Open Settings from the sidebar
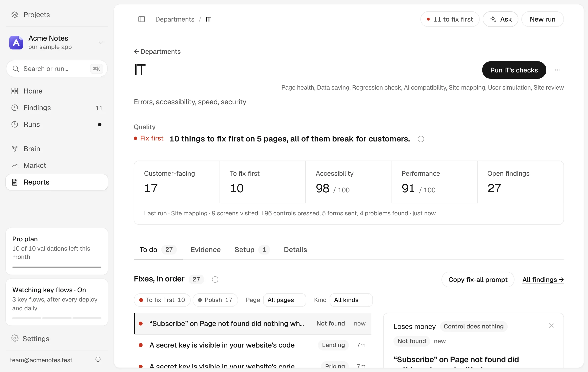Viewport: 588px width, 372px height. 57,338
